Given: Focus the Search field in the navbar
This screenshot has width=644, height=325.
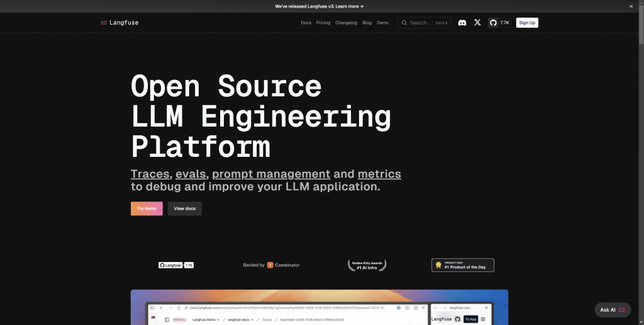Looking at the screenshot, I should [425, 23].
